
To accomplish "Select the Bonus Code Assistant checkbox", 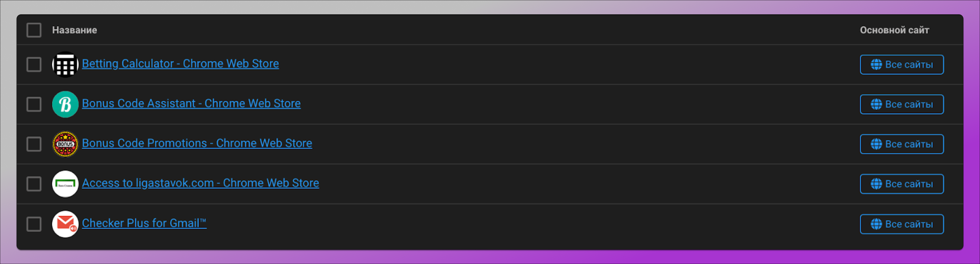I will [x=34, y=104].
